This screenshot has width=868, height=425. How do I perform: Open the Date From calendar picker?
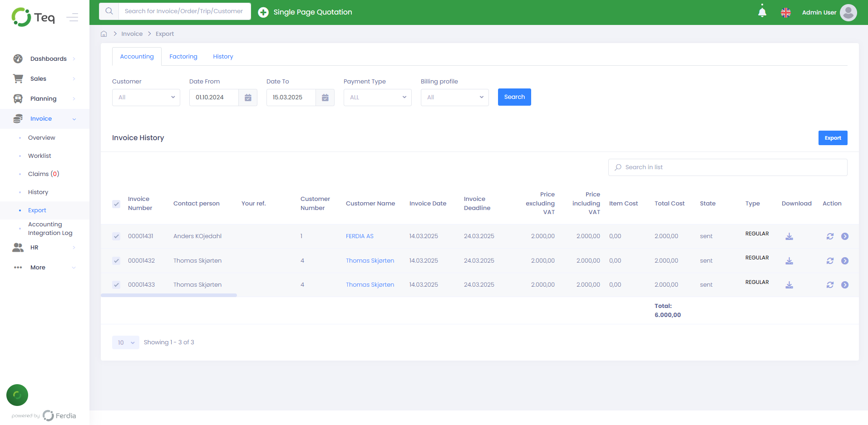click(x=248, y=98)
